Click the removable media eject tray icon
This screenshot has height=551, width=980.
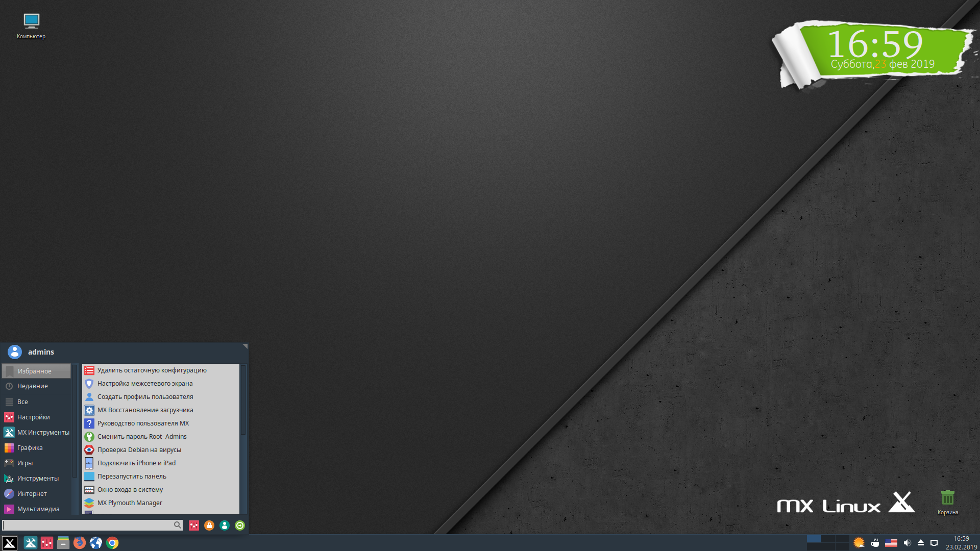tap(921, 542)
